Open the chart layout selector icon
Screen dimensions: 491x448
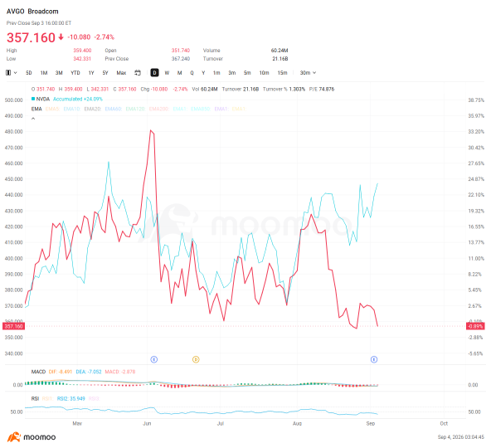[8, 73]
